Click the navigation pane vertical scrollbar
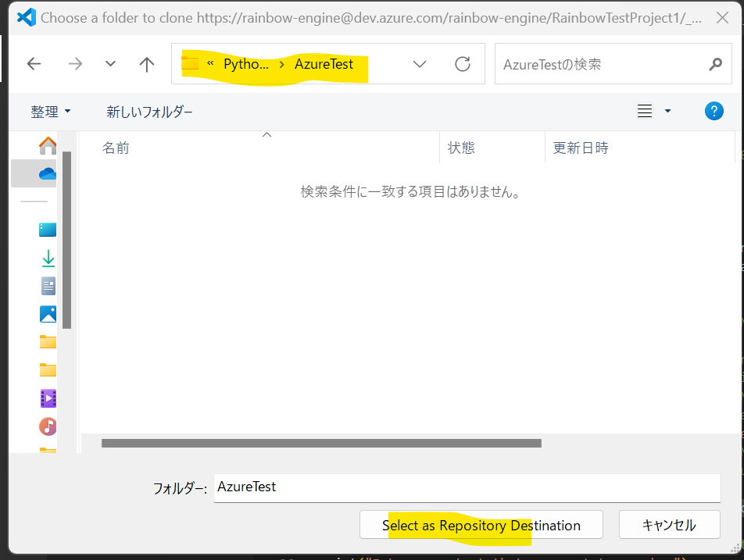The width and height of the screenshot is (744, 560). coord(67,240)
